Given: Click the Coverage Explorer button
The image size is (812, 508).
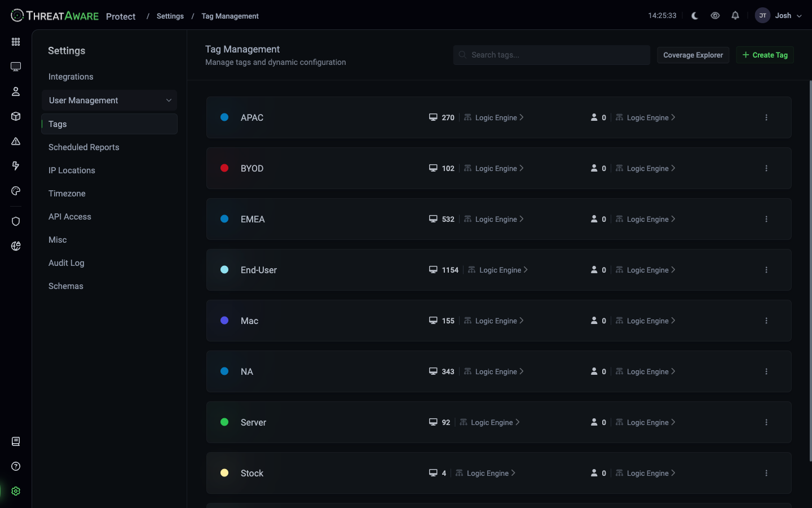Looking at the screenshot, I should 693,55.
